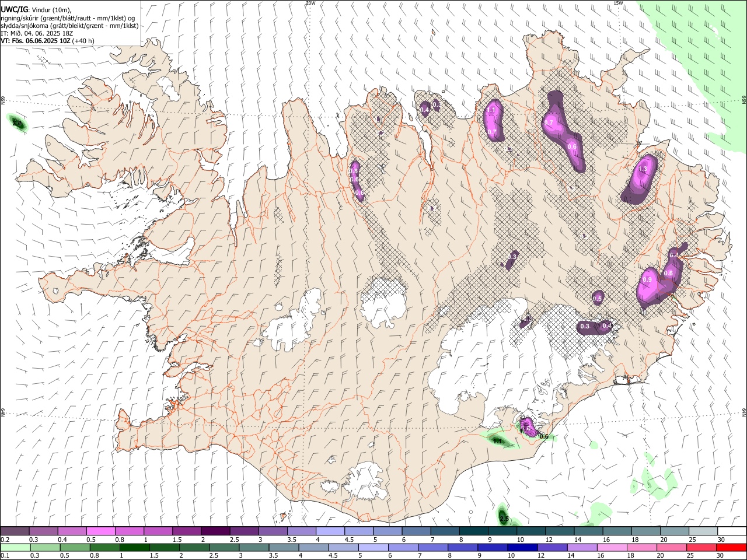The width and height of the screenshot is (747, 560).
Task: Click the "25" label on the upper scale
Action: click(693, 540)
